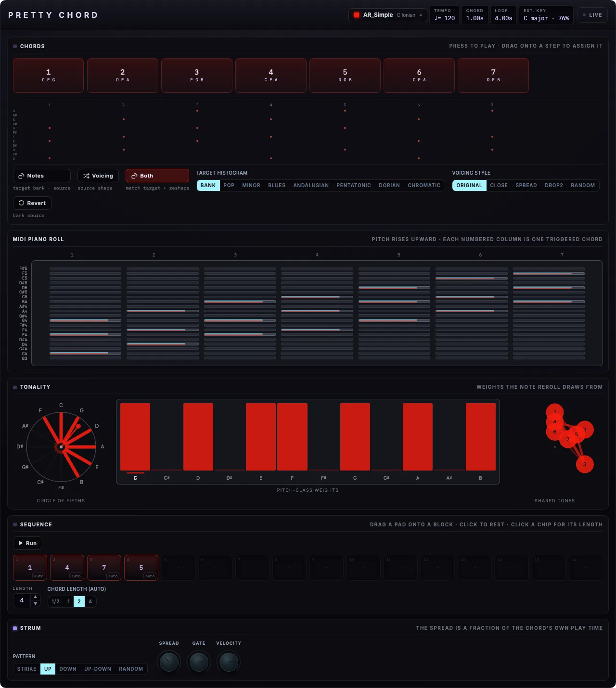
Task: Increase sequence length with up stepper arrow
Action: 35,597
